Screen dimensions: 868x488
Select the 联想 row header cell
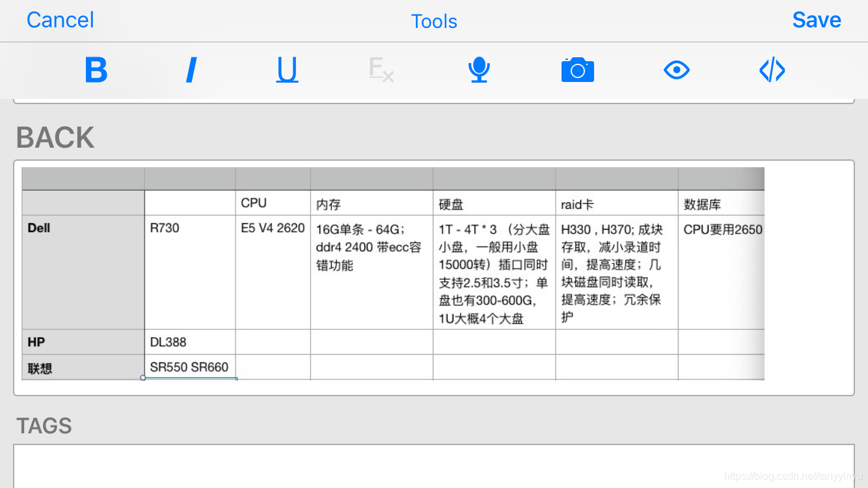pos(83,367)
